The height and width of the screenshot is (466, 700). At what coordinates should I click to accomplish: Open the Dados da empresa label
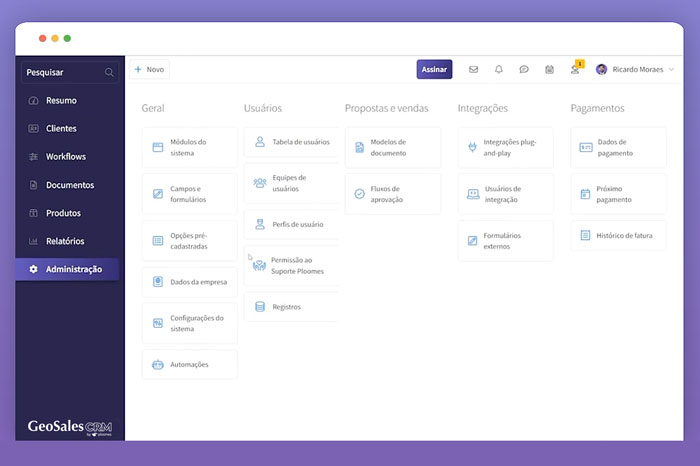199,282
